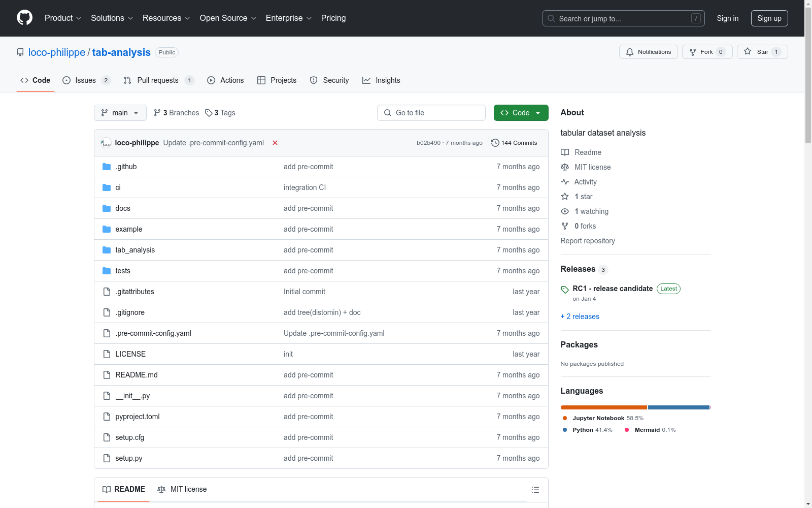Screen dimensions: 812x508
Task: View the 3 Tags link
Action: pos(220,113)
